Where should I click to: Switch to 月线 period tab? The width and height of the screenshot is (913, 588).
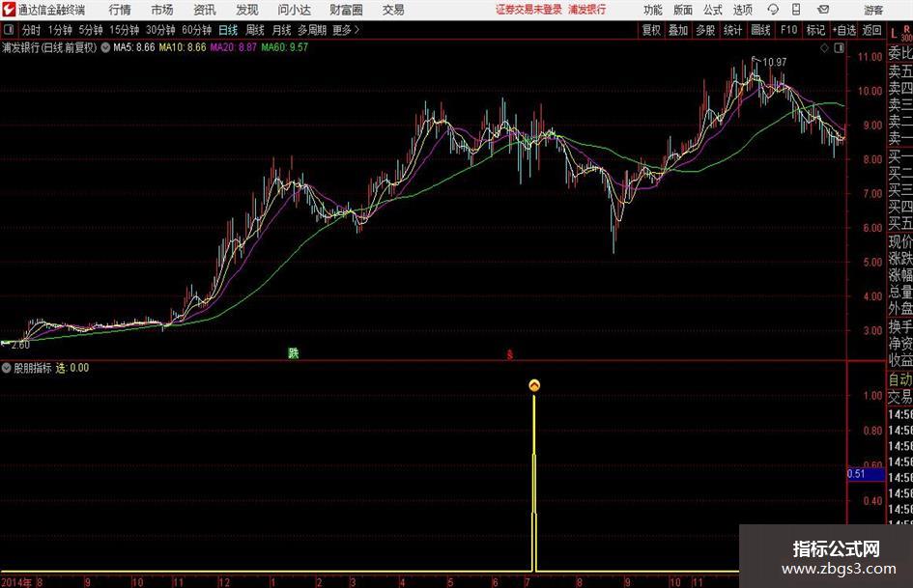[282, 30]
